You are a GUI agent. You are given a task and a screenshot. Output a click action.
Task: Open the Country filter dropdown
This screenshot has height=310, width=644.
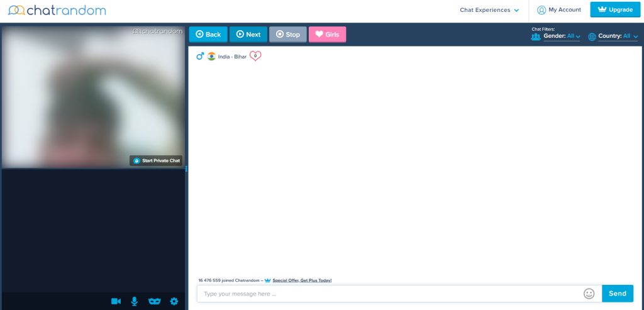click(618, 36)
